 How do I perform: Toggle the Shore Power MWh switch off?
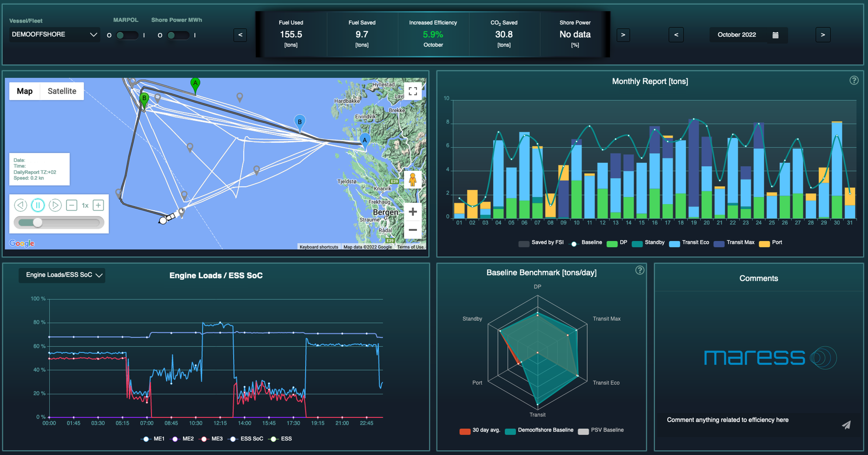click(x=178, y=35)
